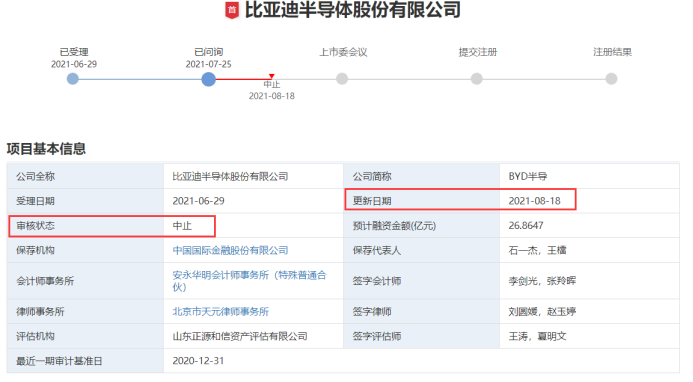Click the 公司全称 value cell in table
The width and height of the screenshot is (693, 382).
click(x=253, y=176)
